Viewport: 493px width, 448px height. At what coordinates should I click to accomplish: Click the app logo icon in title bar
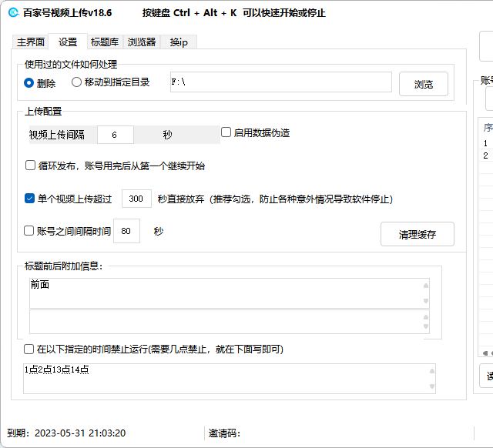coord(13,12)
